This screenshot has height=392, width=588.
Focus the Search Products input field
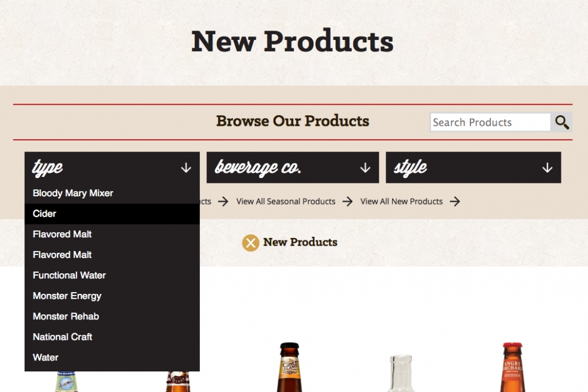[490, 122]
